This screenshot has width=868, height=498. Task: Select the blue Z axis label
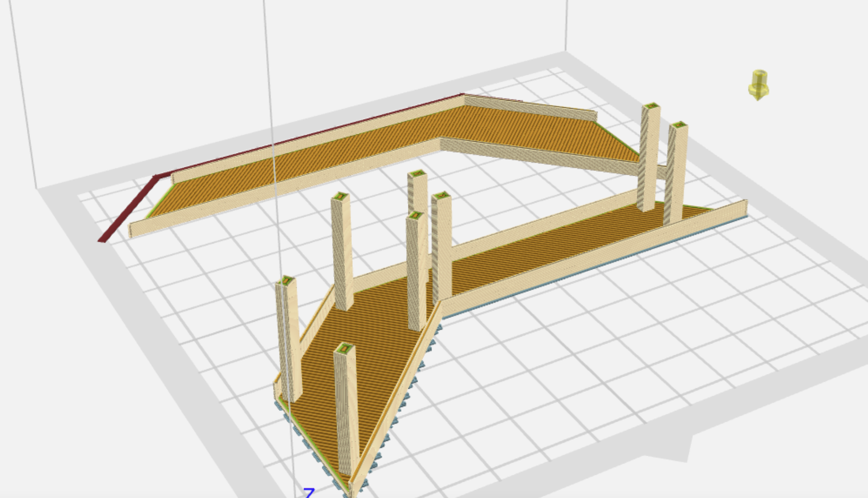tap(309, 493)
